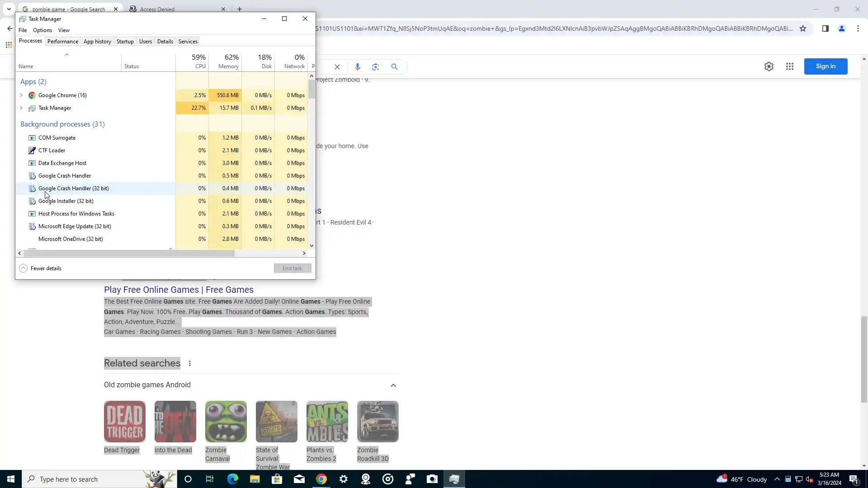Viewport: 868px width, 488px height.
Task: Switch to the Startup tab
Action: (x=125, y=42)
